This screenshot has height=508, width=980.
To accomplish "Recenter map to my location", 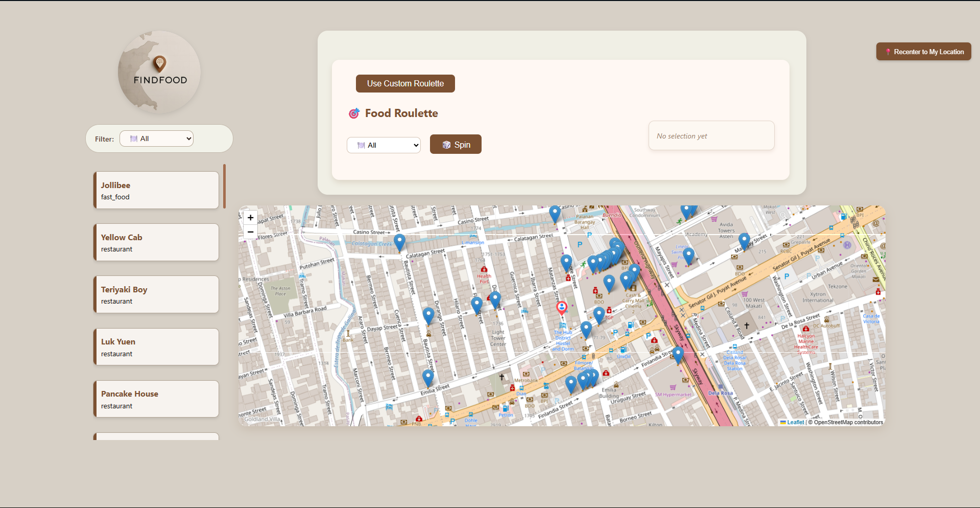I will [x=924, y=52].
